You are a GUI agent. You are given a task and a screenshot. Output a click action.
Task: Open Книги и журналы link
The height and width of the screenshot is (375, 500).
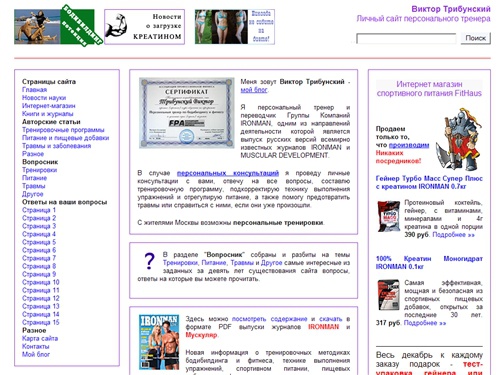pos(48,114)
